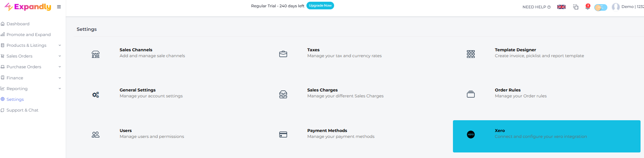The height and width of the screenshot is (158, 644).
Task: Click the Users people icon
Action: pyautogui.click(x=96, y=135)
